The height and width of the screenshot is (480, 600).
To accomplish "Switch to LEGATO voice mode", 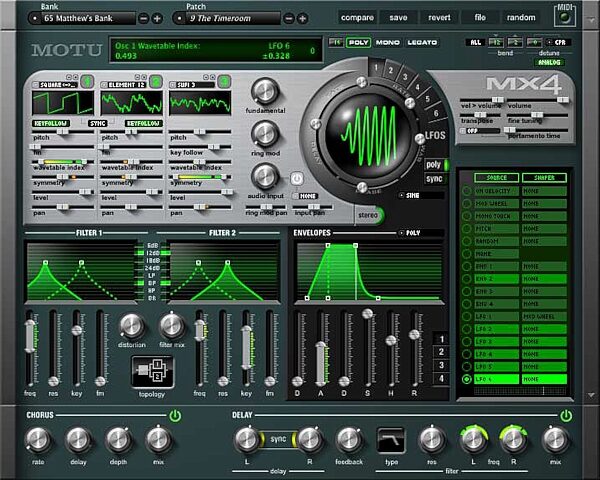I will (x=422, y=42).
